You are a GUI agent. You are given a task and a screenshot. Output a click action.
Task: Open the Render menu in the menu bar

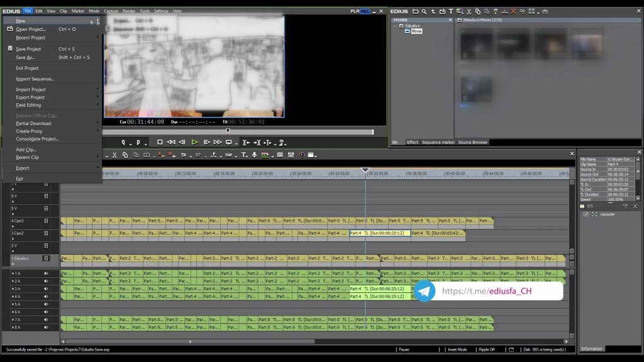(x=128, y=11)
